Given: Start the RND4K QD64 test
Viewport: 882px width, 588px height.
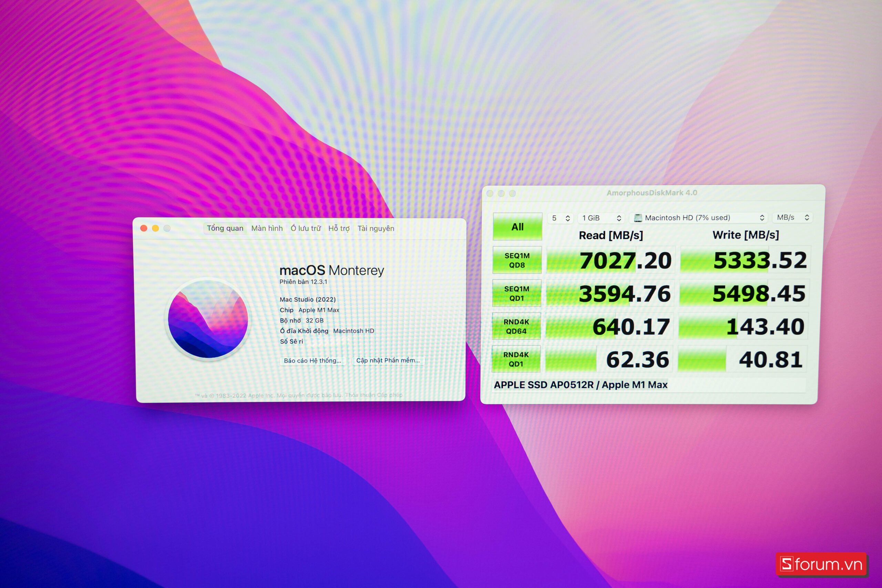Looking at the screenshot, I should [x=516, y=326].
